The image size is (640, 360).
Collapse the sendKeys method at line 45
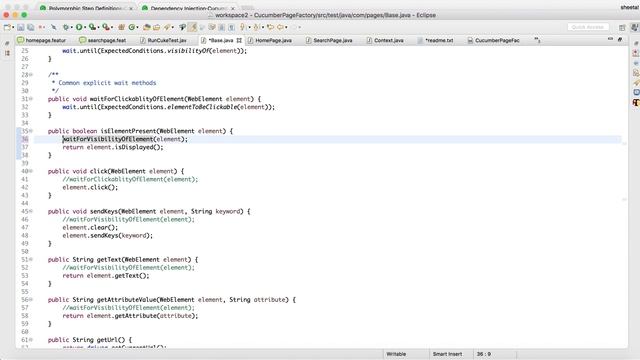point(31,211)
